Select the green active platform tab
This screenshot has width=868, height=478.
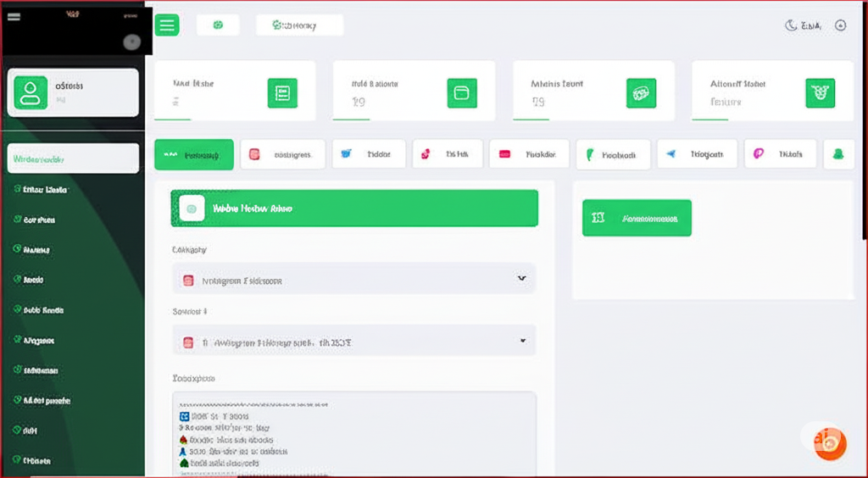[x=194, y=154]
